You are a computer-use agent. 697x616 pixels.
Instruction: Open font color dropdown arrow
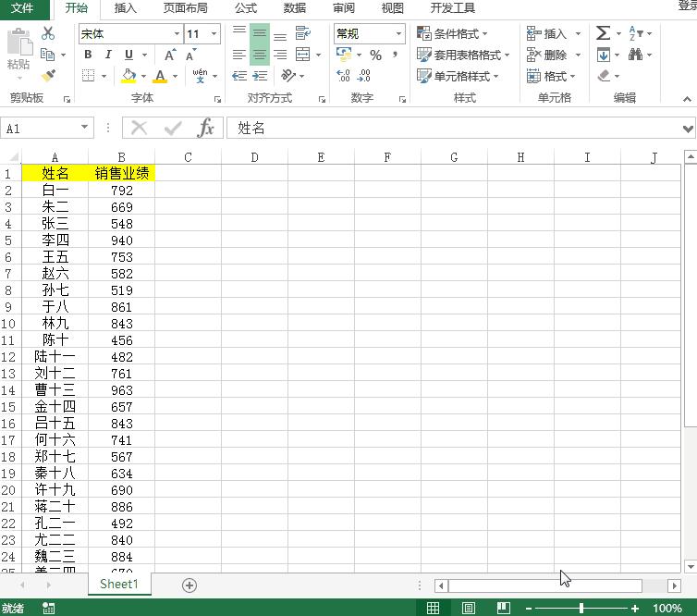(x=175, y=76)
